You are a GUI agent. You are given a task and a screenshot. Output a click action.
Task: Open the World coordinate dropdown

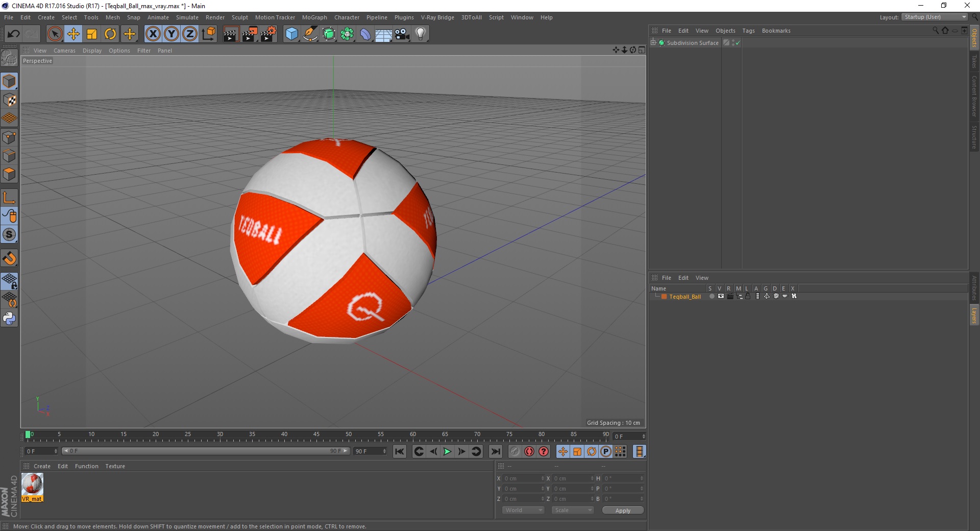point(523,510)
